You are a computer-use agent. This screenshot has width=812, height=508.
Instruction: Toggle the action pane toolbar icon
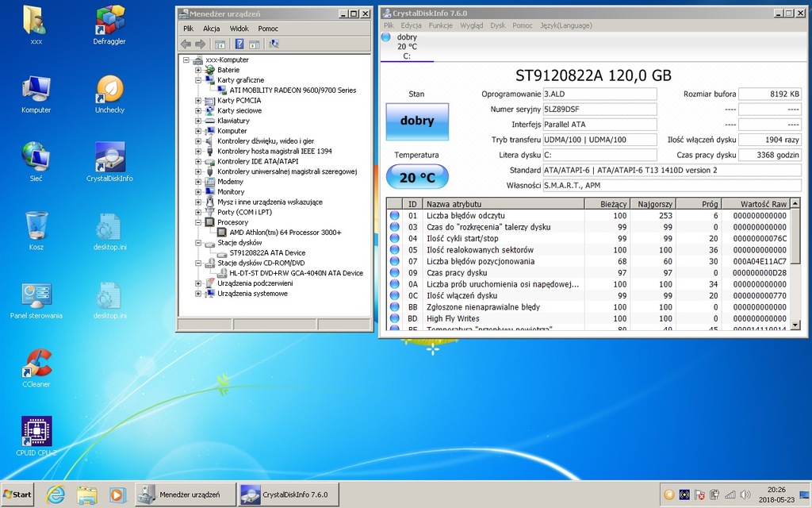(255, 44)
